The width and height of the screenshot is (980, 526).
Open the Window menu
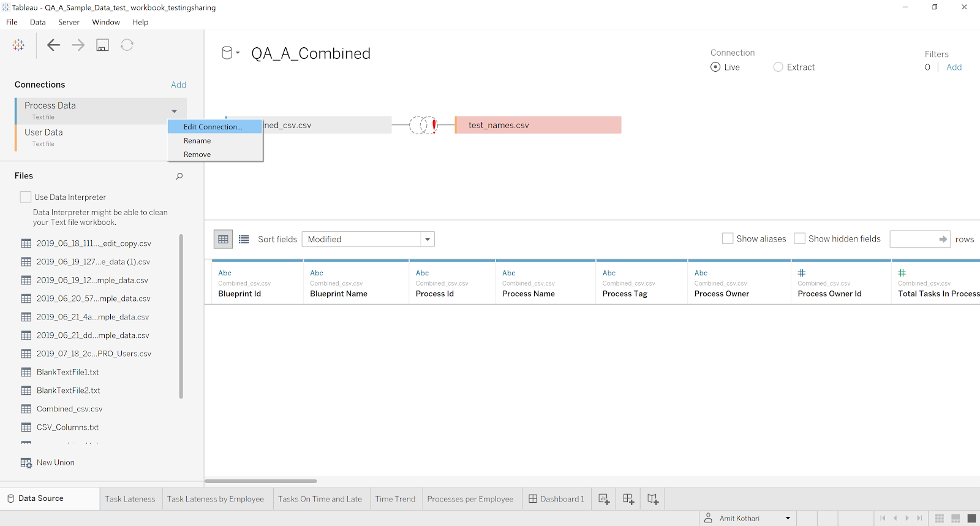point(106,22)
